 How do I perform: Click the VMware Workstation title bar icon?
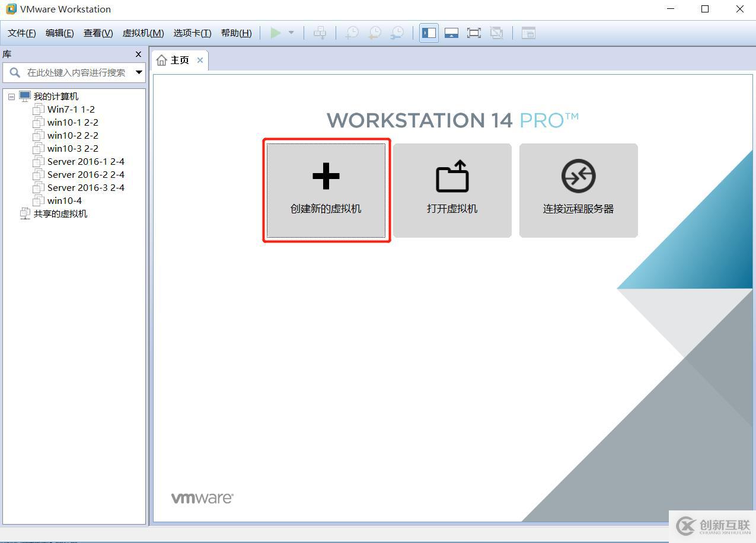click(x=11, y=9)
